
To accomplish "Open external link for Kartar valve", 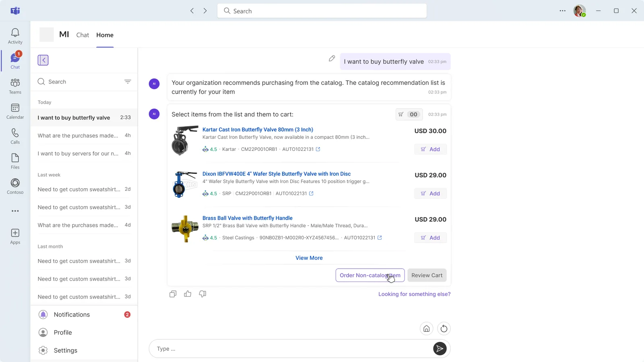I will (318, 149).
